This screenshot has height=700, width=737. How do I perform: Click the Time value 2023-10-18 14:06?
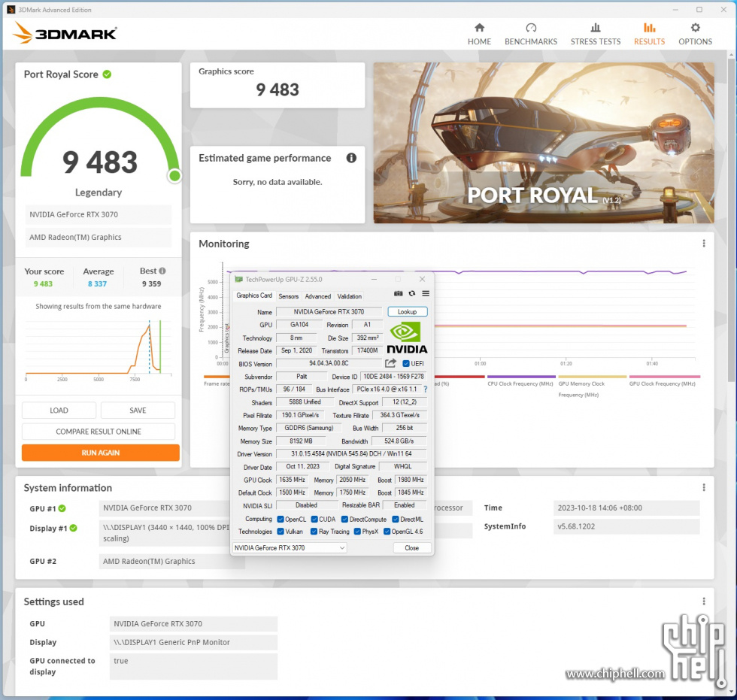tap(626, 508)
